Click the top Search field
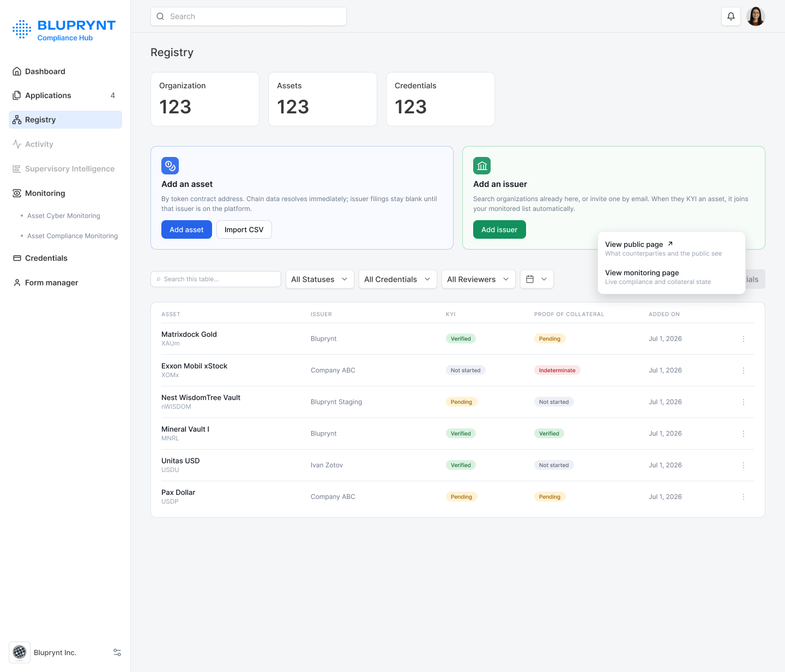Viewport: 785px width, 672px height. pyautogui.click(x=249, y=16)
